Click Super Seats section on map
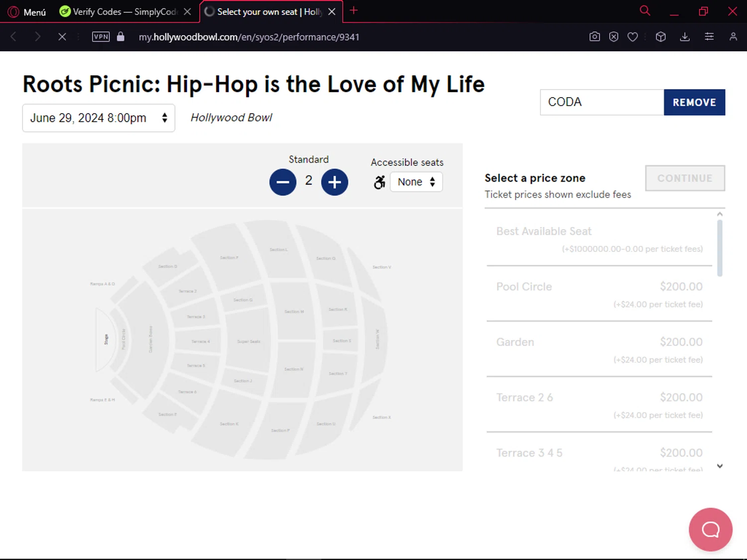Image resolution: width=747 pixels, height=560 pixels. 249,341
